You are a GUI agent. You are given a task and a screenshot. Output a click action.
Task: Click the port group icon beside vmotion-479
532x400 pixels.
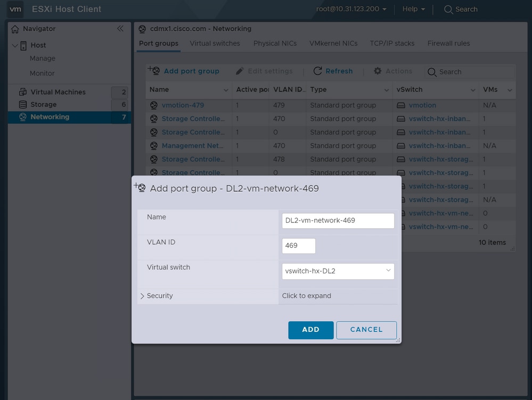(154, 105)
